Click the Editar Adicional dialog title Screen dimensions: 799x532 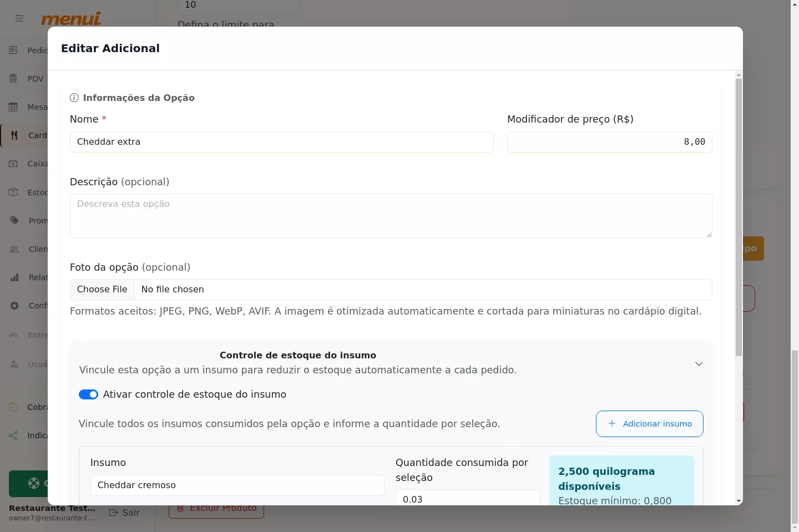110,48
